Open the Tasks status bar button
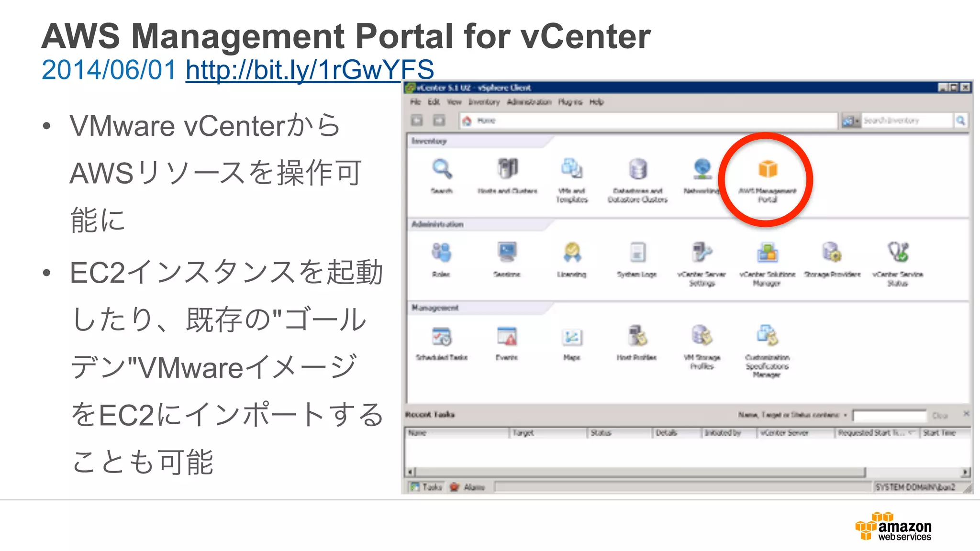This screenshot has height=551, width=980. (x=426, y=487)
